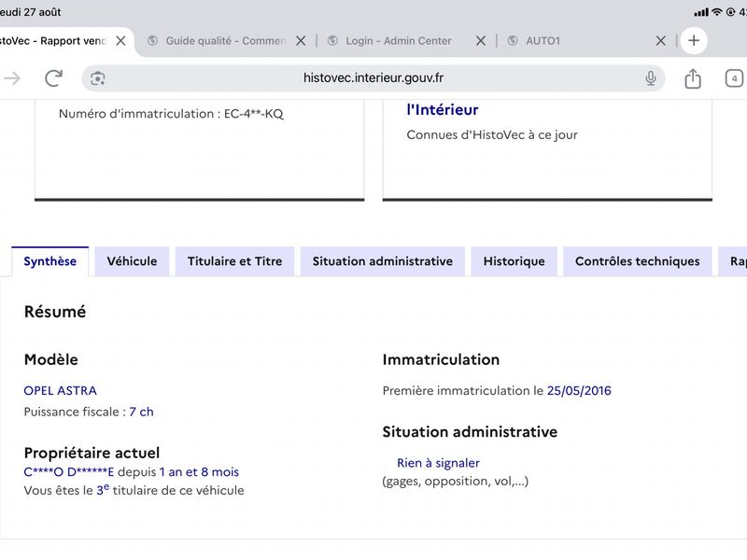The width and height of the screenshot is (747, 560).
Task: Click the Connues d'HistoVec à ce jour text
Action: coord(492,135)
